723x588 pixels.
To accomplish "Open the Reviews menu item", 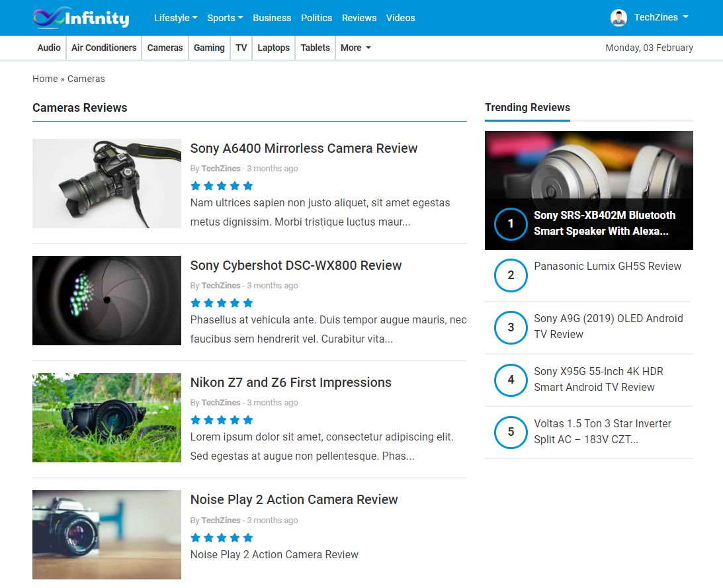I will point(359,17).
